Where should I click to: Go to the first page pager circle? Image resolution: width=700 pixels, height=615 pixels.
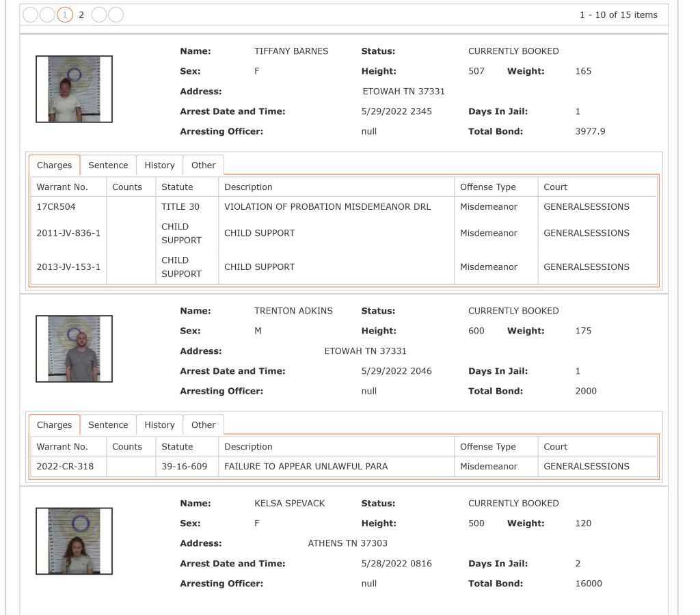[30, 15]
